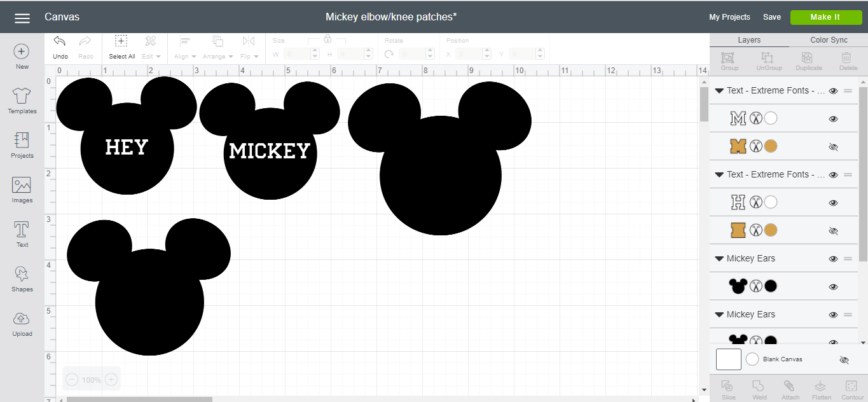The height and width of the screenshot is (402, 868).
Task: Open the Flip dropdown
Action: point(249,47)
